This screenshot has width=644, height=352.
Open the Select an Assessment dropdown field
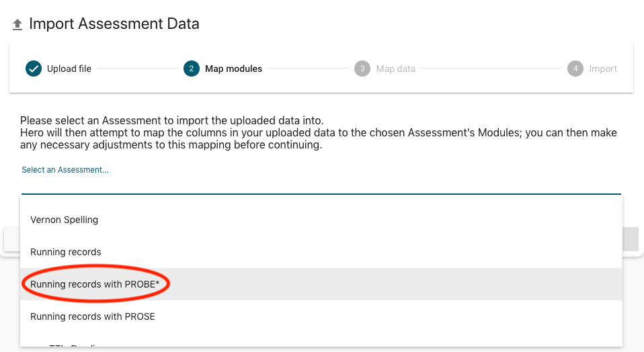point(321,181)
